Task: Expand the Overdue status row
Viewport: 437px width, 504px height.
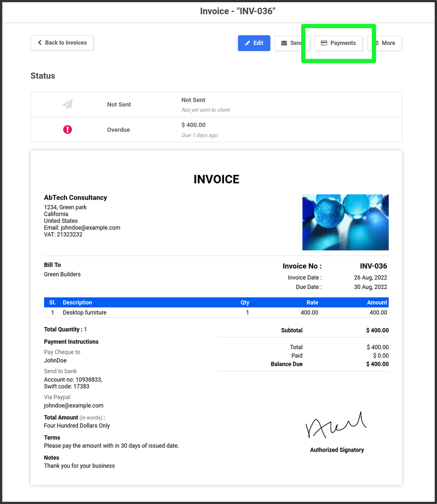Action: click(x=216, y=129)
